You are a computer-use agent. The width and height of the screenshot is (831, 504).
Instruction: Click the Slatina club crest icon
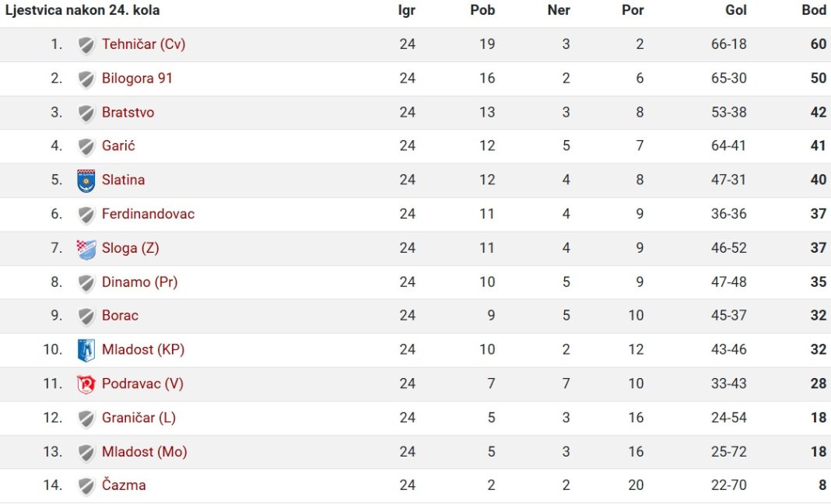pos(86,180)
